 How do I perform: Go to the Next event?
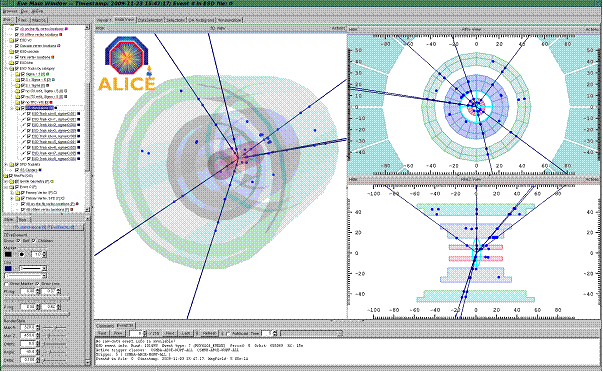click(168, 334)
